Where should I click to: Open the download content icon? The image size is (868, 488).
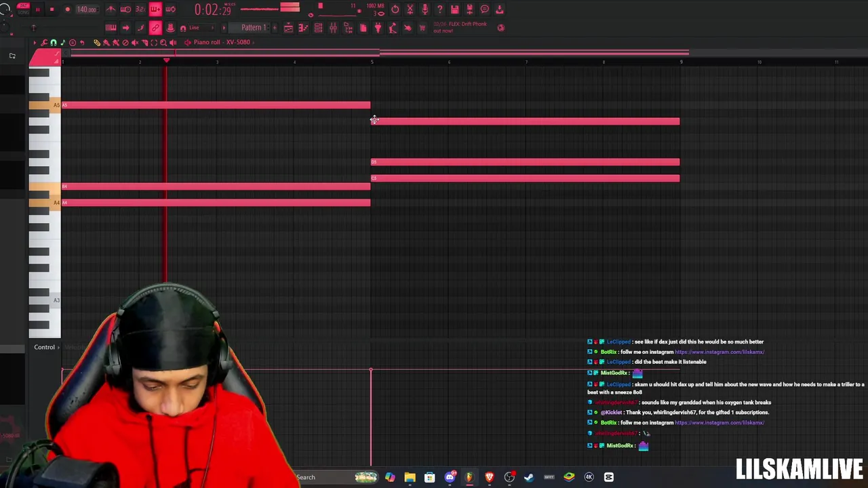(499, 9)
